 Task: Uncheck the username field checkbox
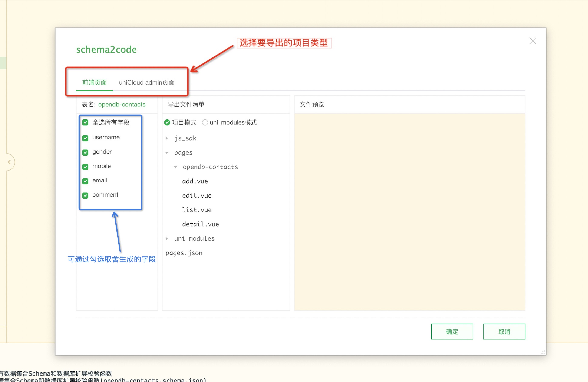pos(85,138)
